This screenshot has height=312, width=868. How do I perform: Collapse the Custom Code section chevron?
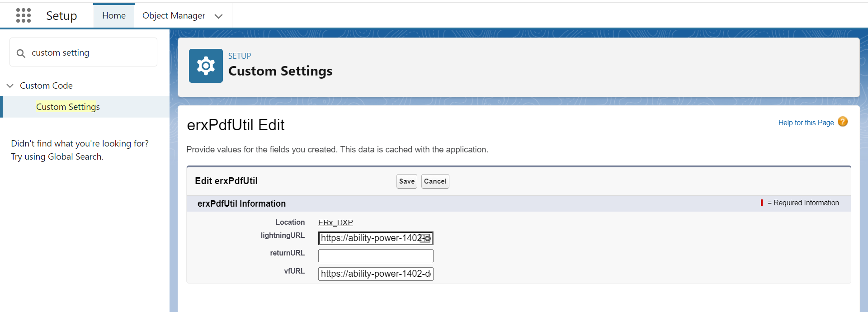point(10,85)
